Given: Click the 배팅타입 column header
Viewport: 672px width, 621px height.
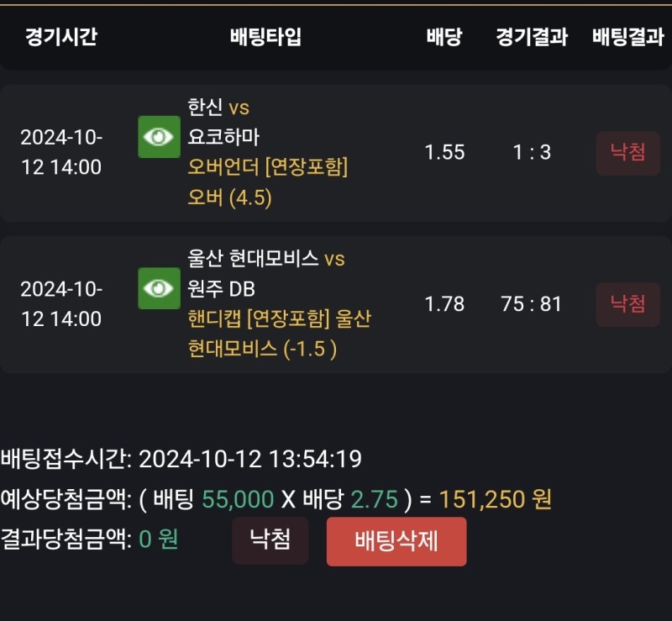Looking at the screenshot, I should coord(265,37).
